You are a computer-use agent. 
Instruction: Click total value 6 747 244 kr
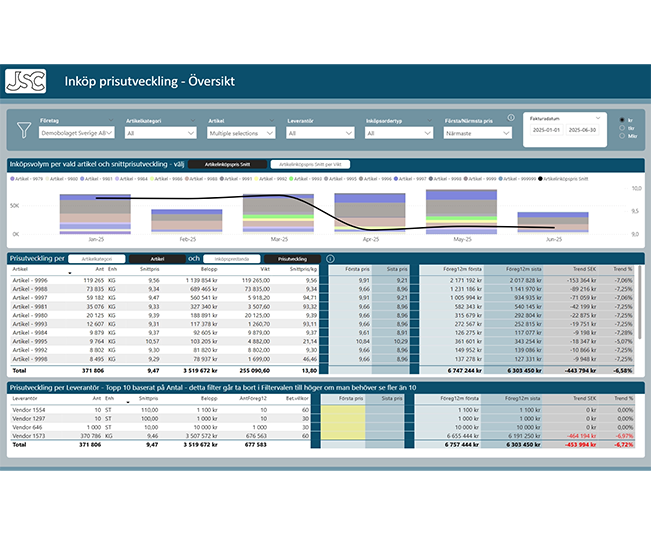(465, 370)
